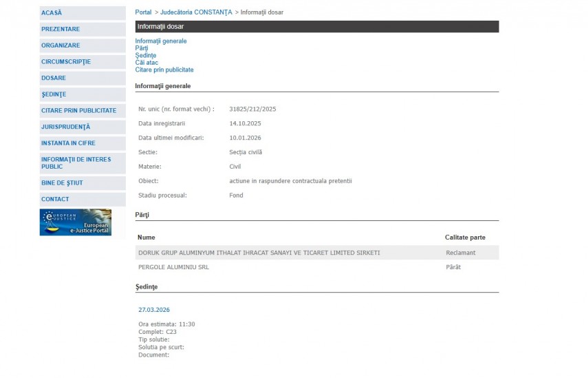Image resolution: width=588 pixels, height=378 pixels.
Task: Go to BINE DE ȘTIUT page
Action: (x=62, y=183)
